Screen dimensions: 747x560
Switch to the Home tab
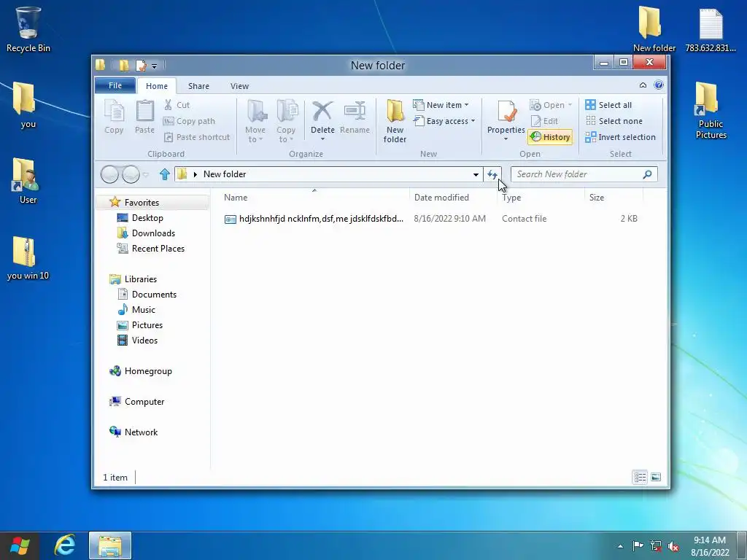[157, 86]
